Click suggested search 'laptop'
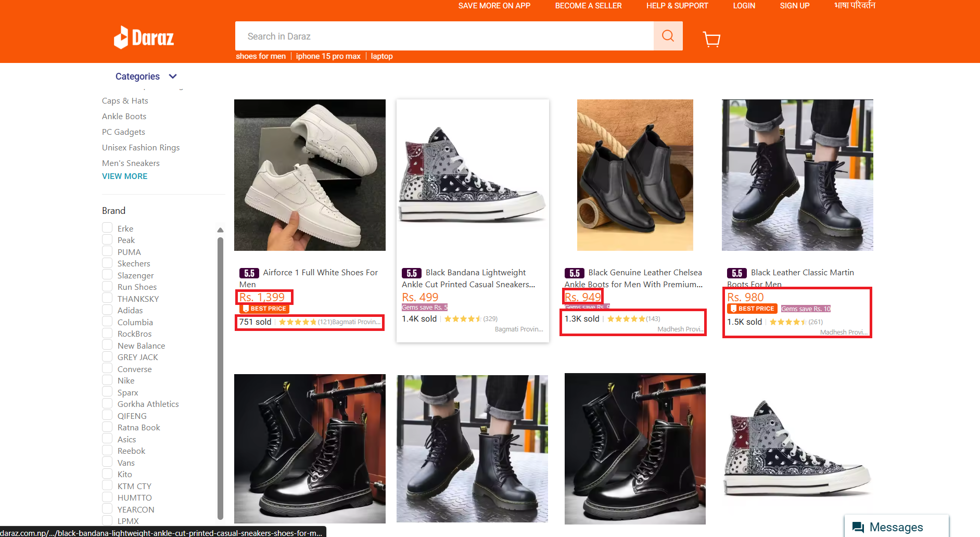This screenshot has height=537, width=980. coord(381,56)
